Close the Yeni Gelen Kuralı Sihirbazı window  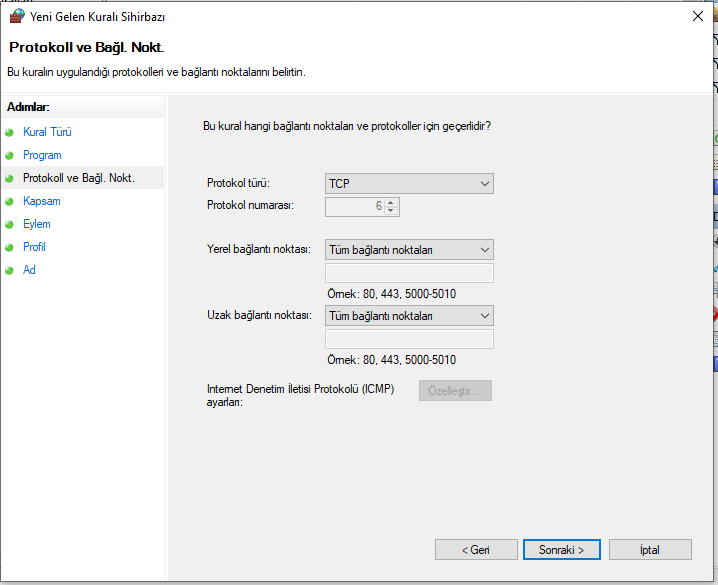697,16
